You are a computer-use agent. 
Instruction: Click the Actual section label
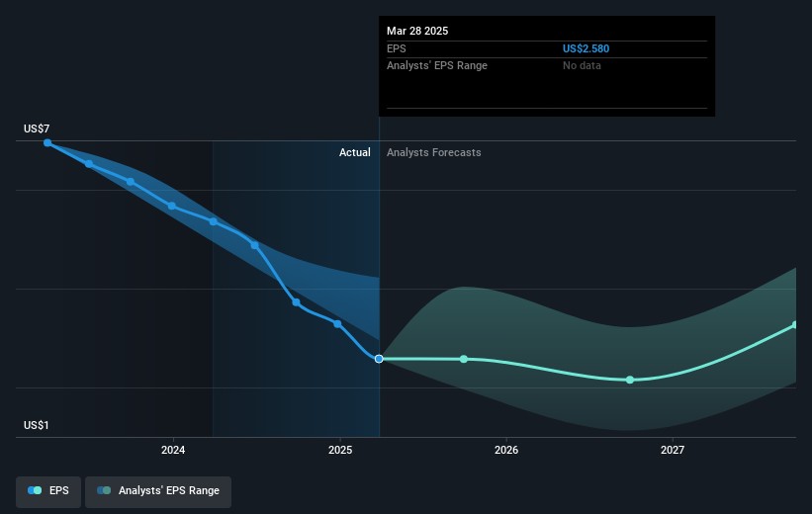tap(354, 152)
